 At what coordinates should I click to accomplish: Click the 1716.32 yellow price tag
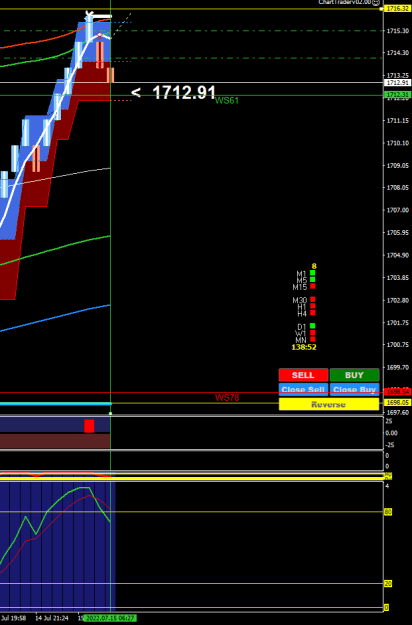(397, 8)
